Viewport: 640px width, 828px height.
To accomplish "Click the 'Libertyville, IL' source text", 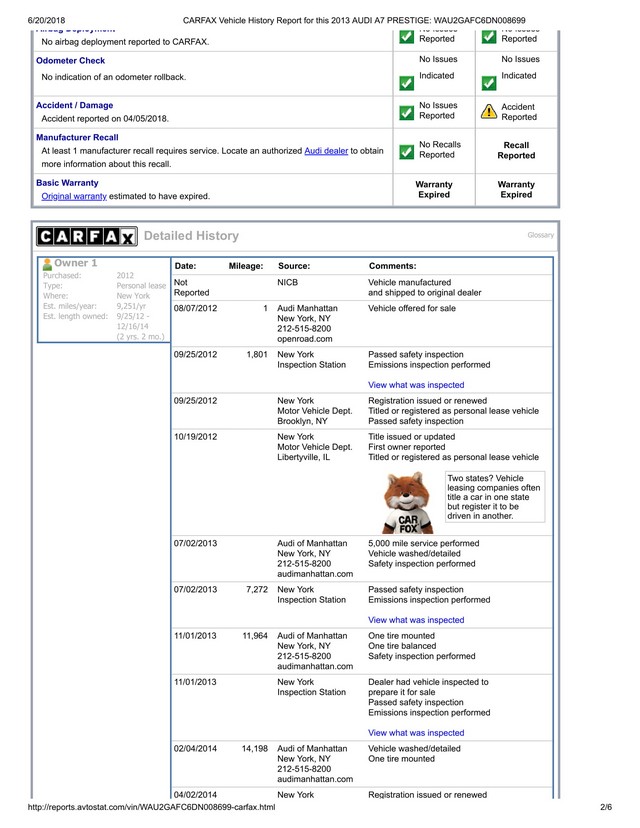I will click(x=304, y=457).
